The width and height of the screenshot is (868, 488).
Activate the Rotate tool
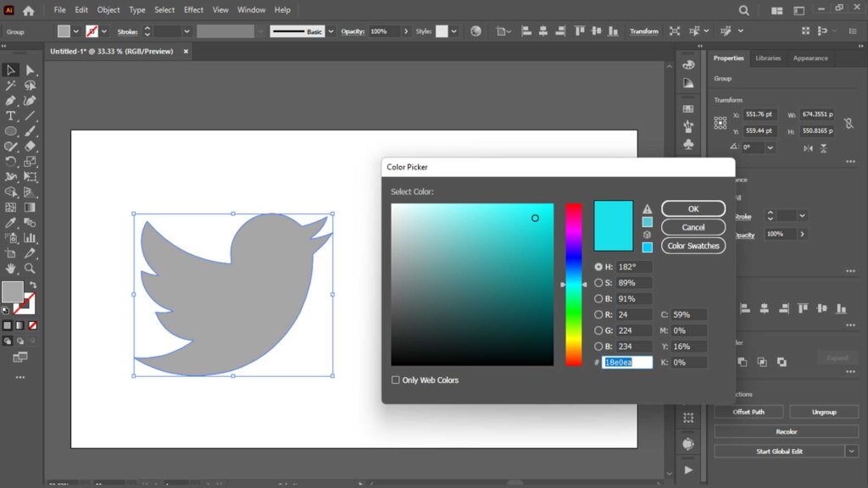(10, 162)
